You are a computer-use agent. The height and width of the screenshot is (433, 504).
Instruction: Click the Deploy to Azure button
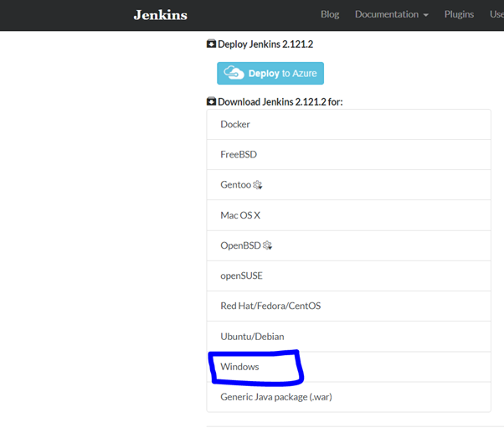[270, 74]
